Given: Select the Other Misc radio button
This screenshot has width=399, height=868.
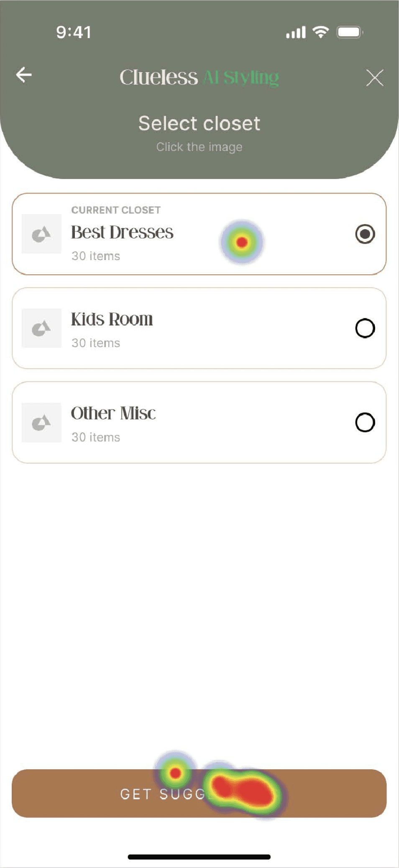Looking at the screenshot, I should [365, 422].
